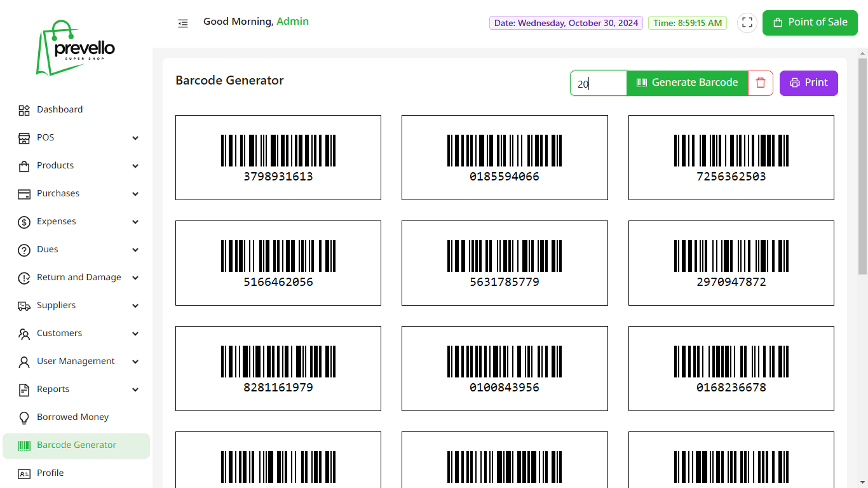Click the Dashboard grid icon
This screenshot has height=488, width=868.
(24, 110)
